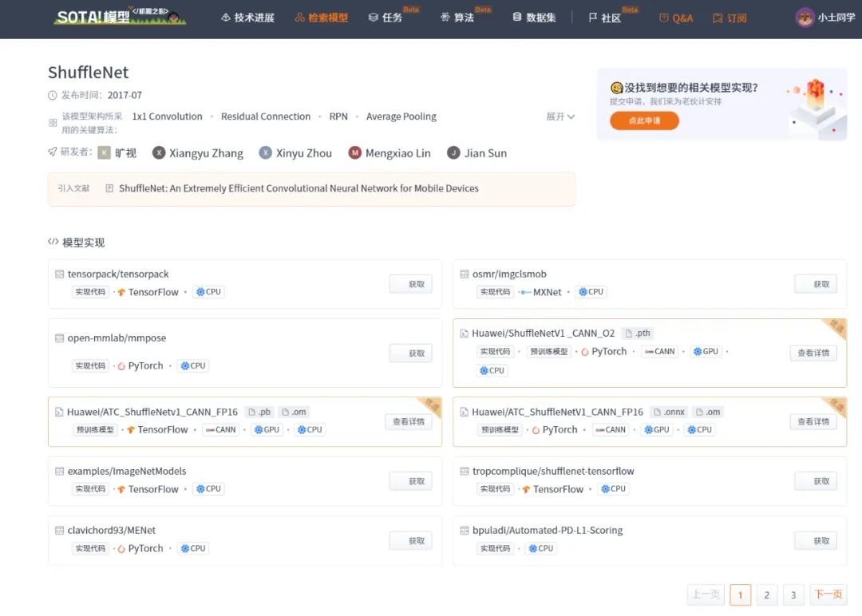The width and height of the screenshot is (862, 616).
Task: Click the .onnx file tag icon
Action: point(657,412)
